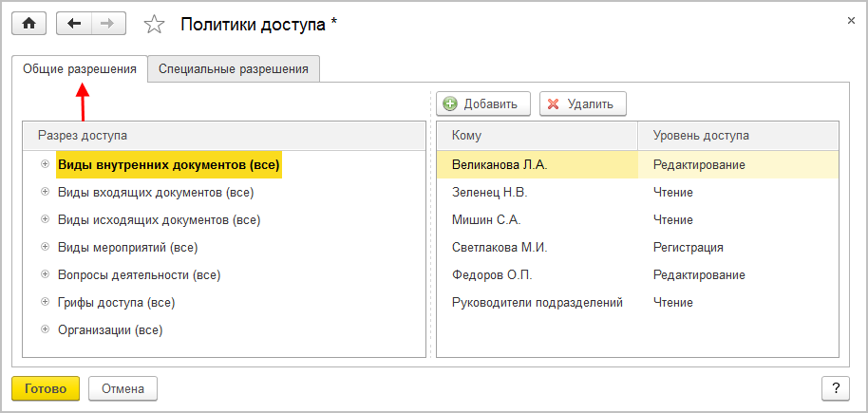Expand Виды внутренних документов (все) node
The width and height of the screenshot is (868, 413).
pos(45,164)
